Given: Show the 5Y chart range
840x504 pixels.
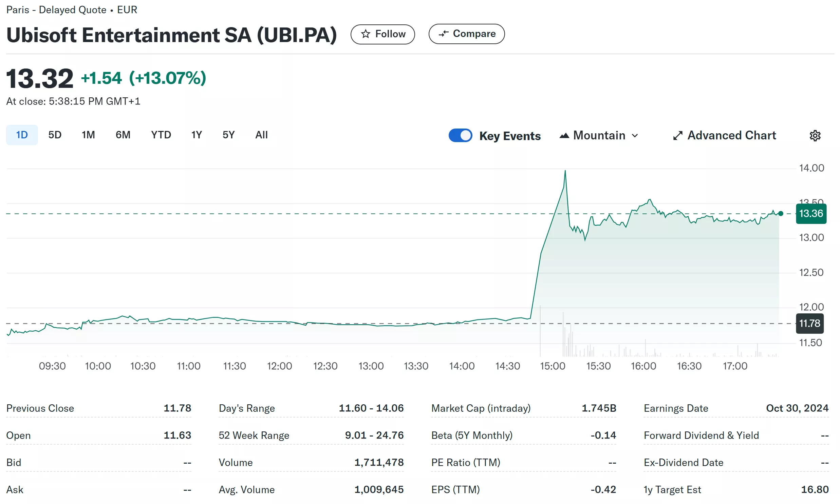Looking at the screenshot, I should 228,135.
